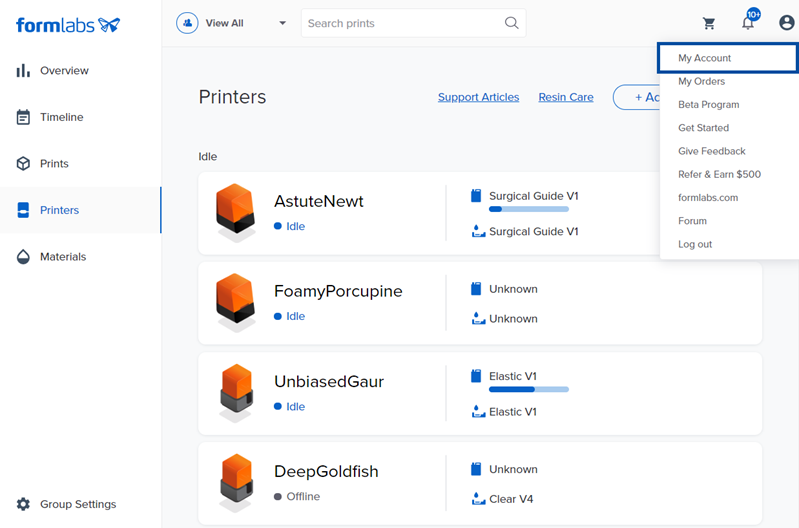Open FoamyPorcupine printer name
Image resolution: width=799 pixels, height=528 pixels.
(338, 291)
